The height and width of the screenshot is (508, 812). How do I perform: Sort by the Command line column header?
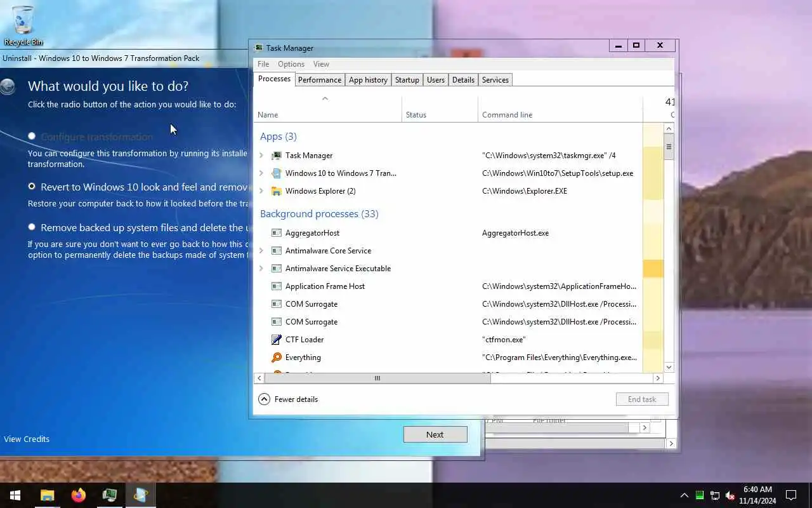coord(560,109)
